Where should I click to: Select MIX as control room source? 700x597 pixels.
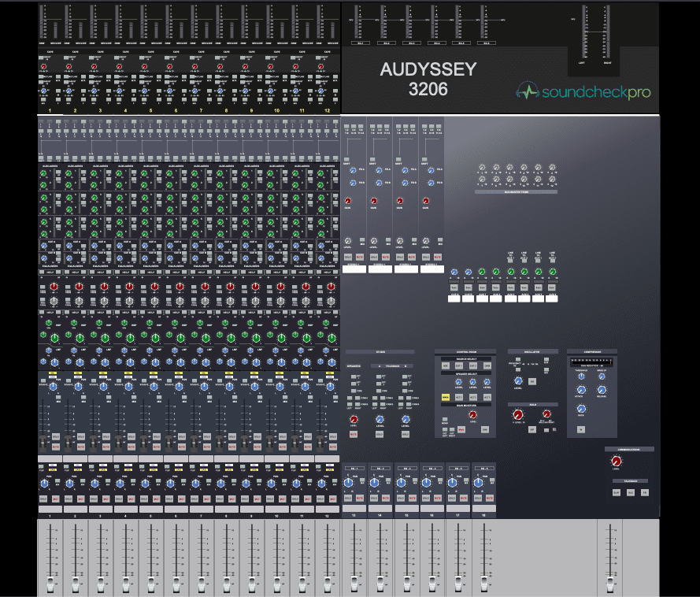[445, 365]
